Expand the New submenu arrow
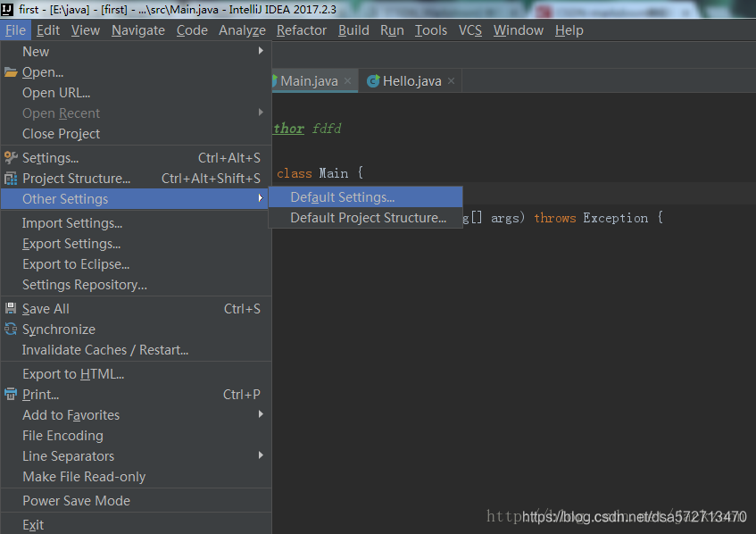Viewport: 756px width, 534px height. (x=261, y=51)
